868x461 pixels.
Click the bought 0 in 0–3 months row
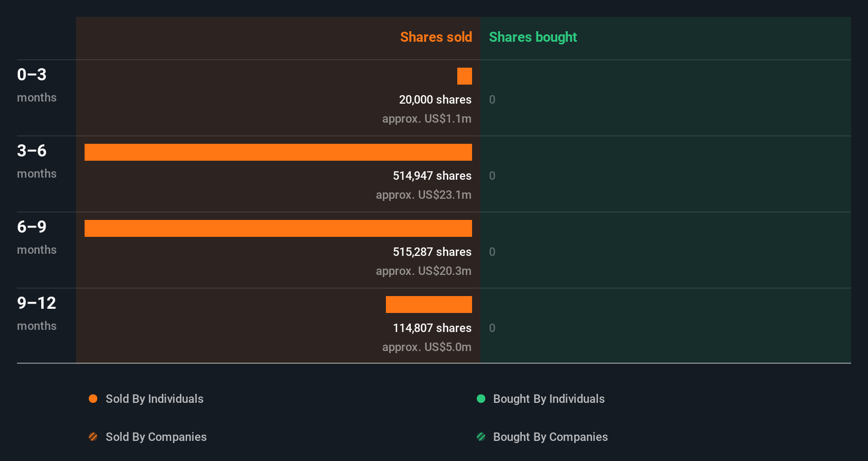click(492, 99)
